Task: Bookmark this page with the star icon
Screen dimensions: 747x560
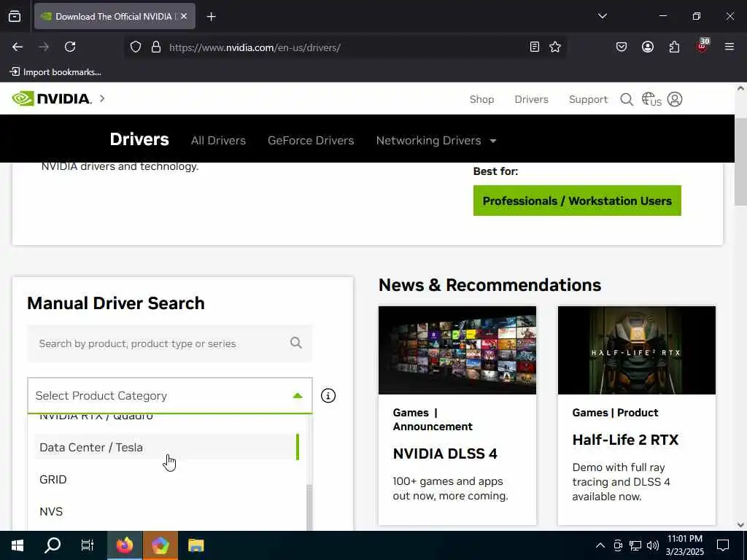Action: coord(555,47)
